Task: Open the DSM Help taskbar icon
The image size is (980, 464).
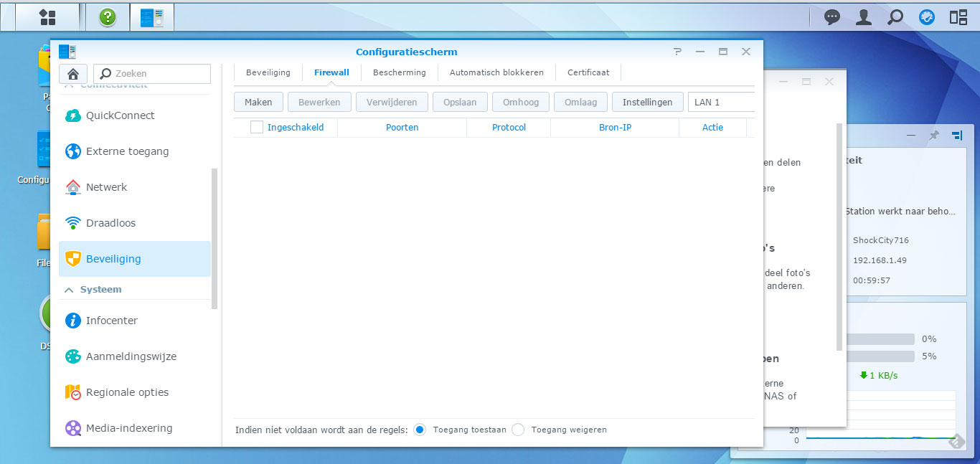Action: coord(108,17)
